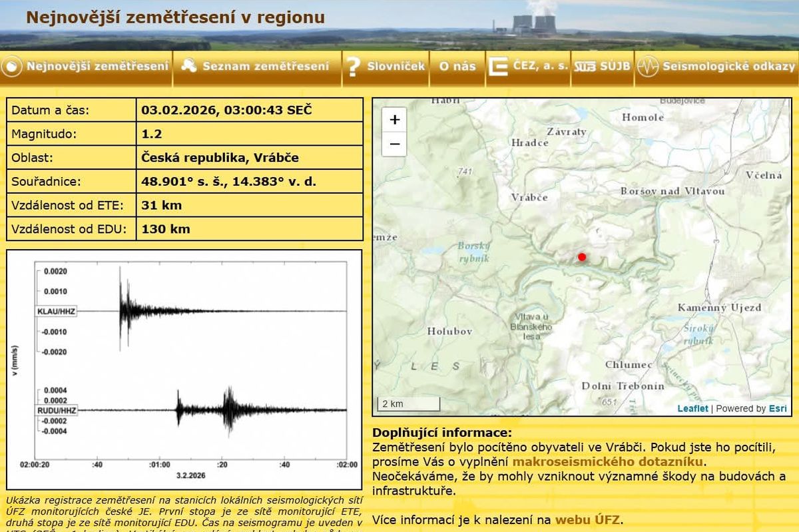Click the SÚJB logo icon
Image resolution: width=799 pixels, height=532 pixels.
tap(585, 67)
